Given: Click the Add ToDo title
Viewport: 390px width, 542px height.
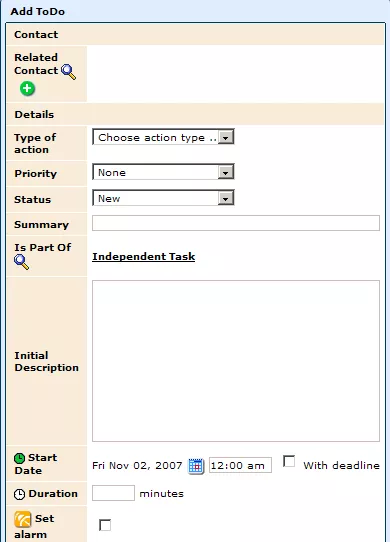Looking at the screenshot, I should tap(38, 11).
